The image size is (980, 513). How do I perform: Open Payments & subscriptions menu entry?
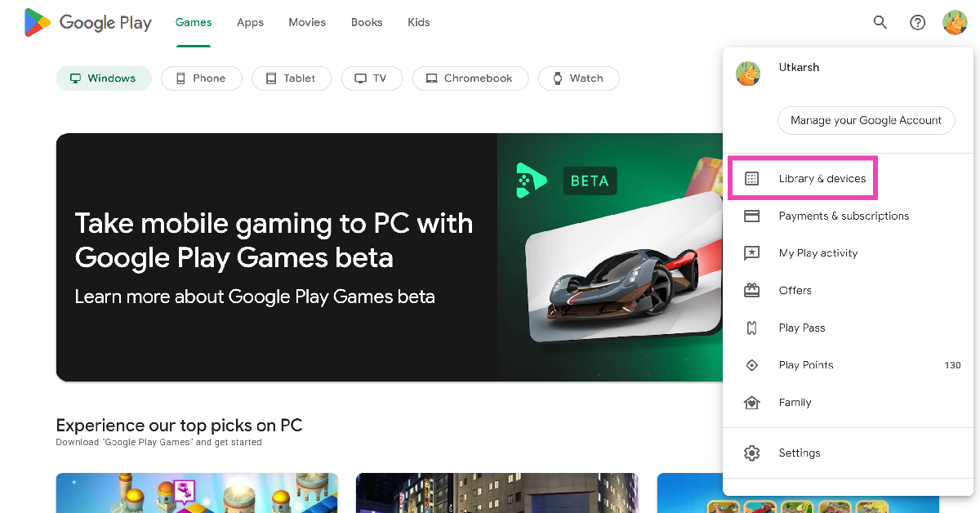coord(848,216)
